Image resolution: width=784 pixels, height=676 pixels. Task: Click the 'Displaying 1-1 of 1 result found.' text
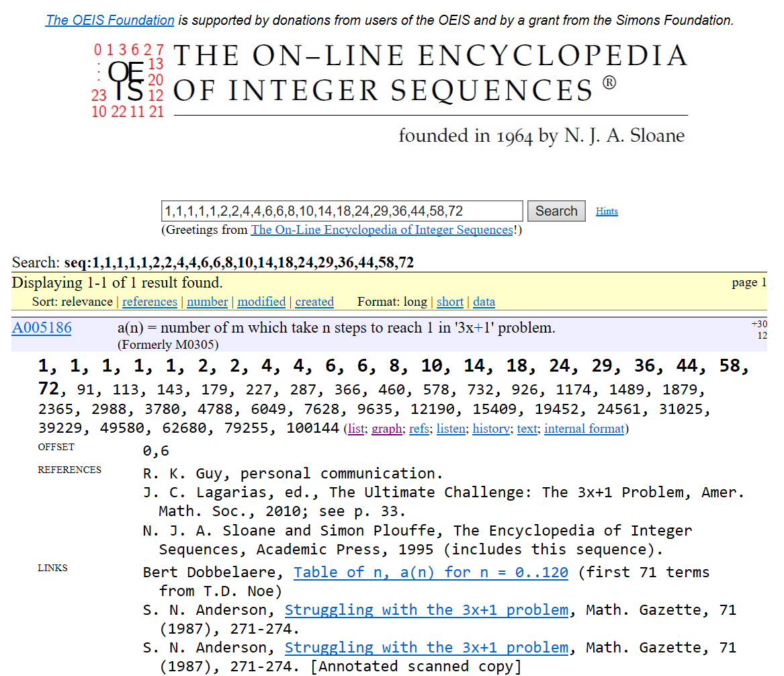pyautogui.click(x=117, y=282)
